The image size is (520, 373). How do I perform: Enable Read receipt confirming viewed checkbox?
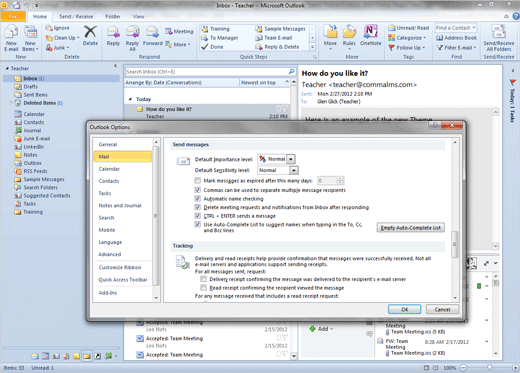[x=203, y=288]
